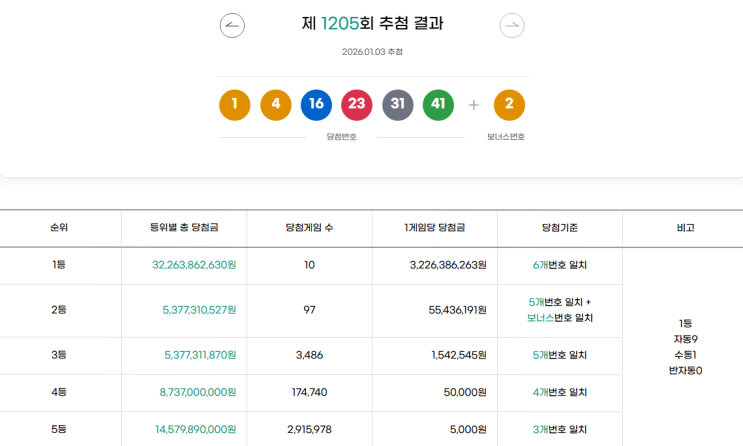
Task: Click winner count 10 in 1등 row
Action: tap(309, 265)
